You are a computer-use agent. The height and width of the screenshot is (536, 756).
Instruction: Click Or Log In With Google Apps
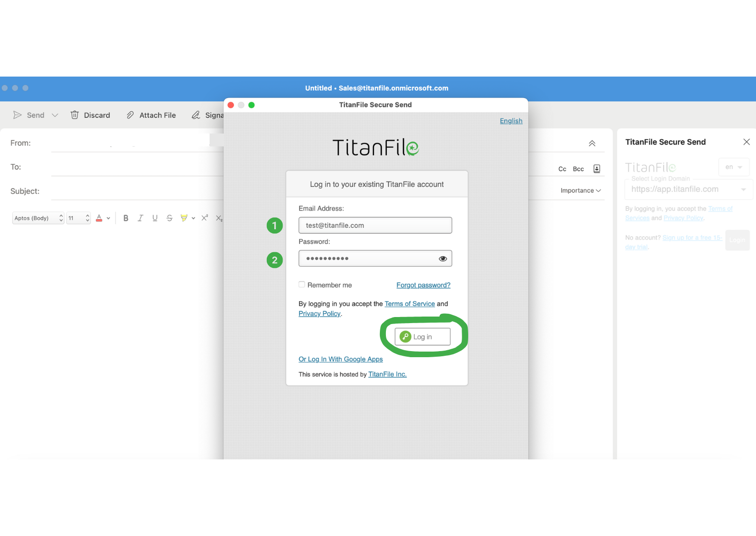click(341, 359)
